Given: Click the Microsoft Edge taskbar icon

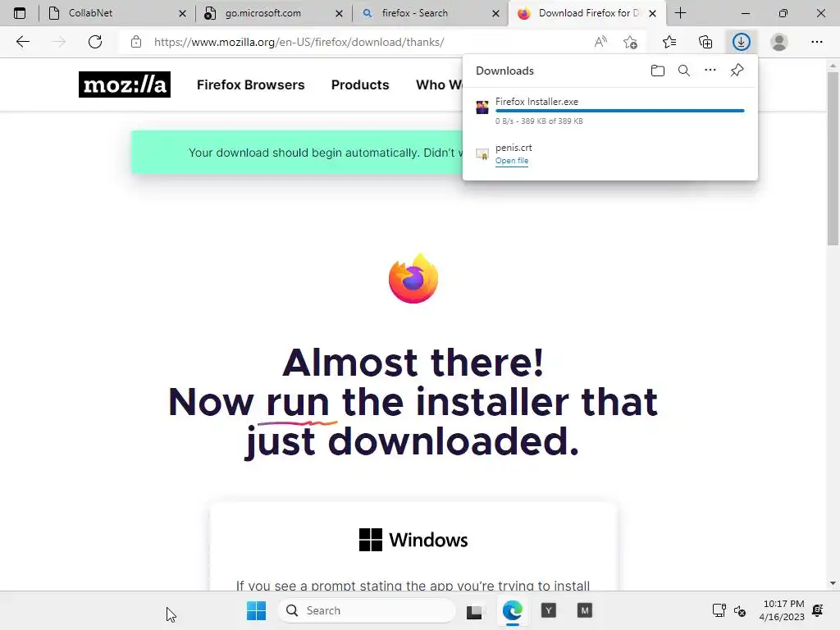Looking at the screenshot, I should tap(513, 610).
